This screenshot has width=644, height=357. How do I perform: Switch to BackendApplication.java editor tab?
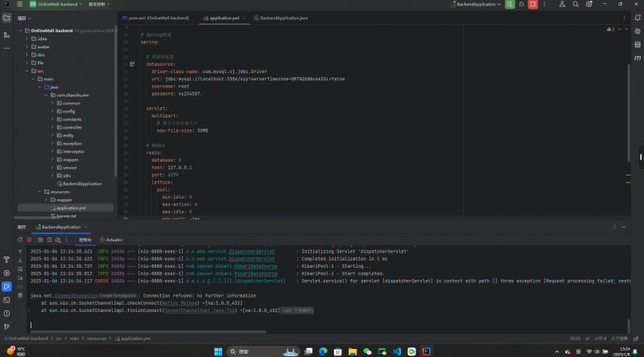click(280, 18)
